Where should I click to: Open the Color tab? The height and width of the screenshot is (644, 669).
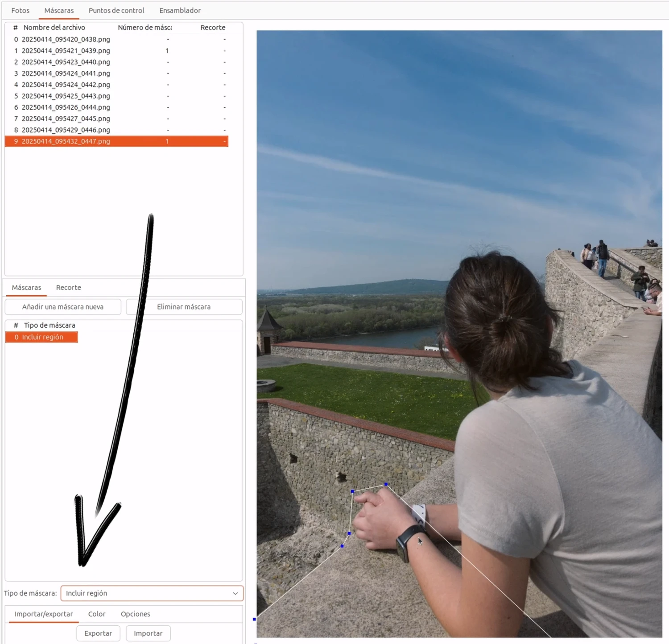click(97, 614)
